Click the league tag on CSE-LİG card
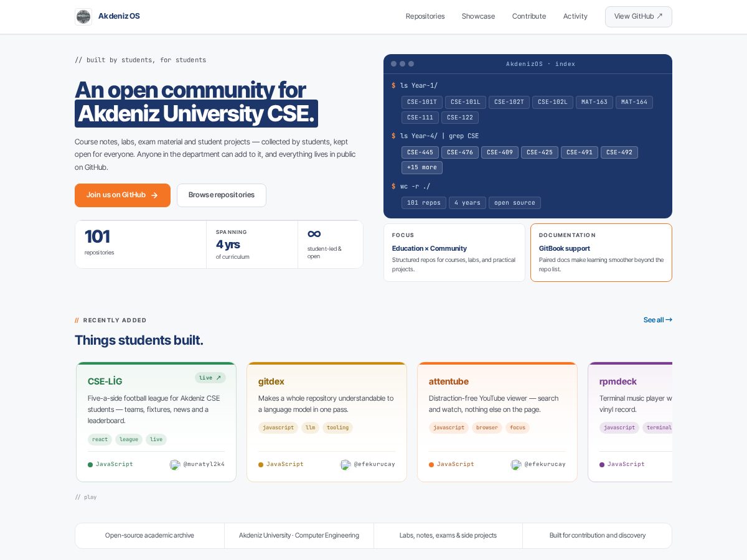747x560 pixels. [x=129, y=440]
